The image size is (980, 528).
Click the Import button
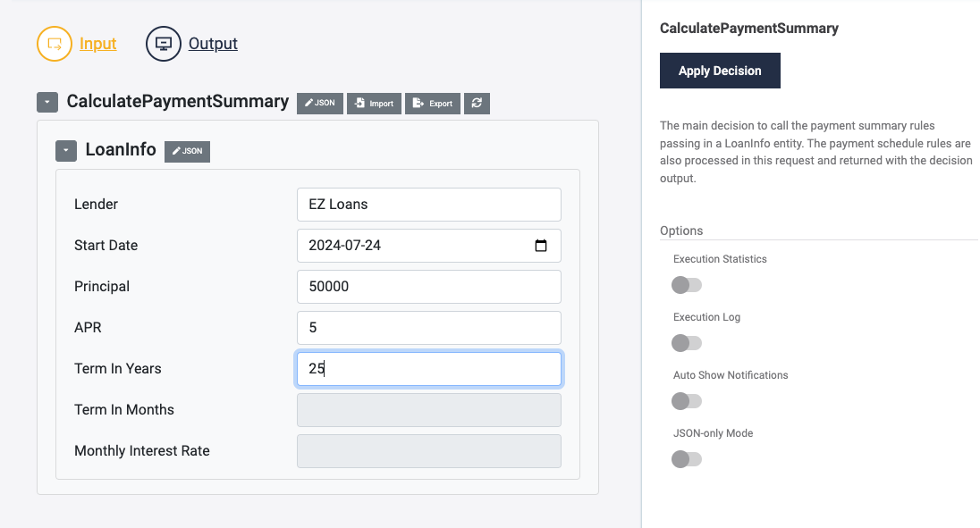[374, 103]
